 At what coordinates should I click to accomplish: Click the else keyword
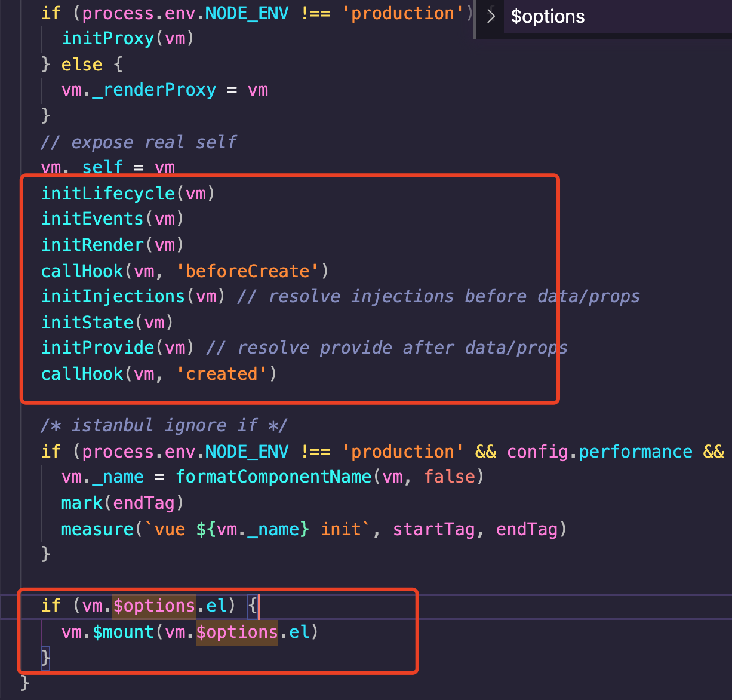click(x=82, y=64)
